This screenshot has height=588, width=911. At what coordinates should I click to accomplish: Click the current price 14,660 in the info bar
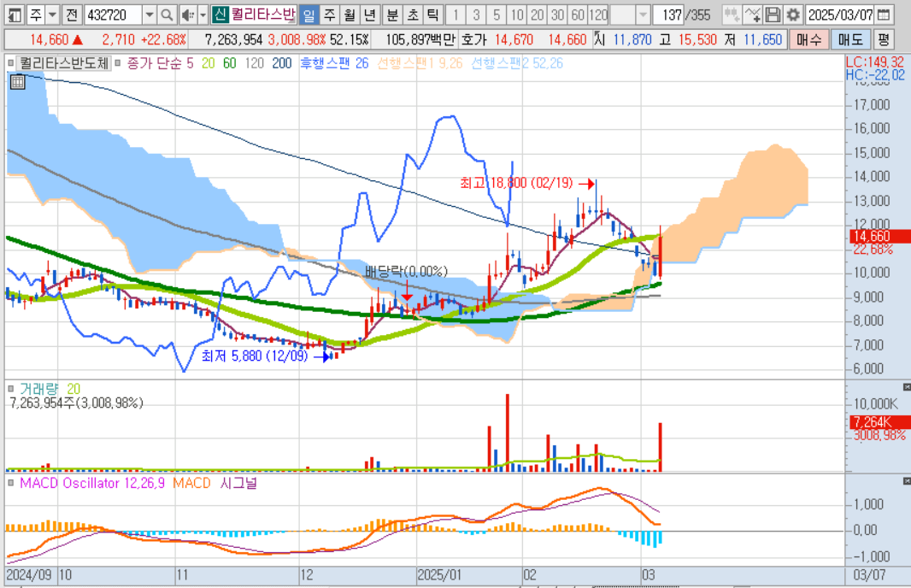[x=50, y=39]
